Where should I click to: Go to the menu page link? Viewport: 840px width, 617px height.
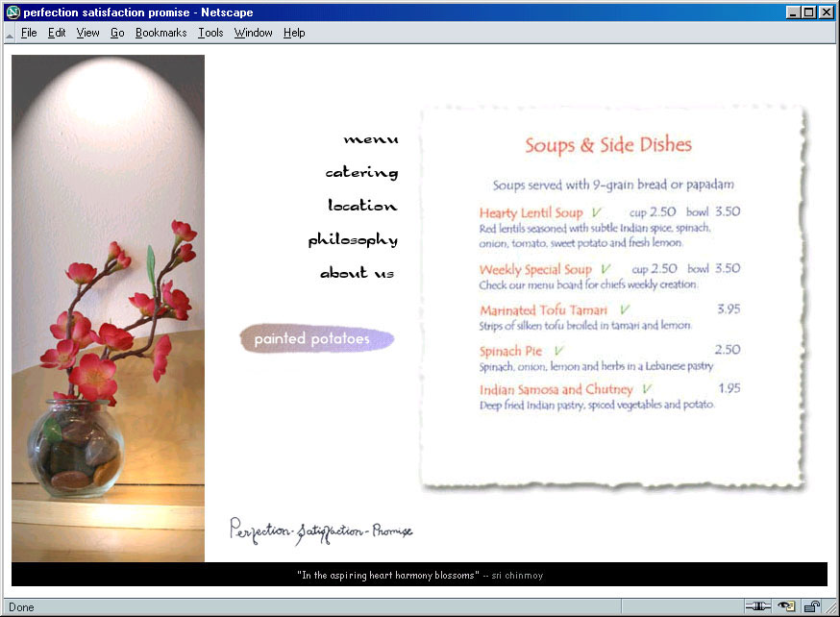coord(371,139)
